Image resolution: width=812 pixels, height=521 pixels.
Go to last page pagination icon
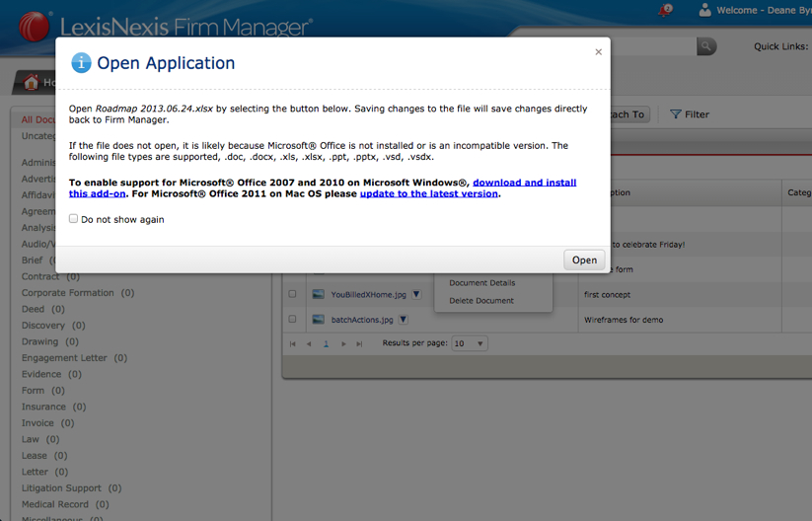pyautogui.click(x=359, y=344)
